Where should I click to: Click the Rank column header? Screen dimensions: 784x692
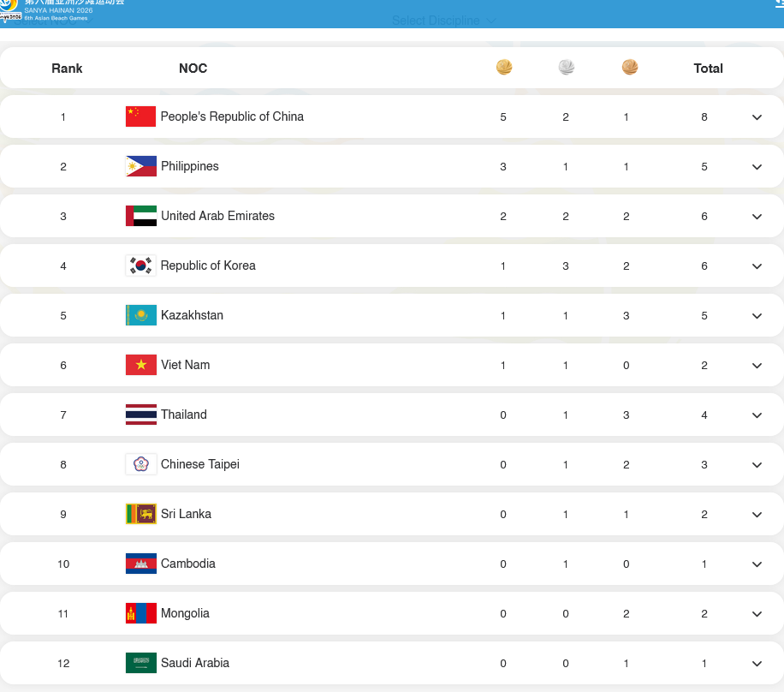tap(67, 69)
